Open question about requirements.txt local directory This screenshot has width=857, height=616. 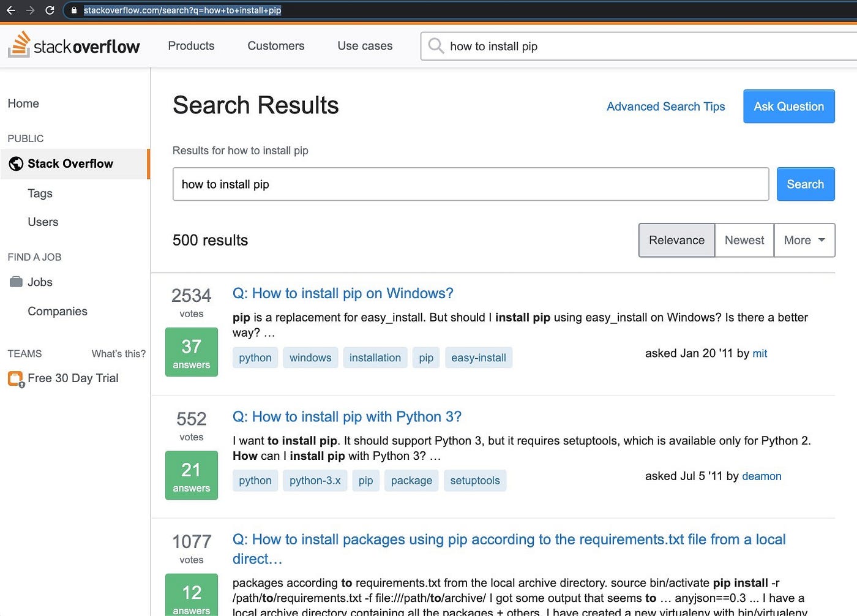coord(509,549)
